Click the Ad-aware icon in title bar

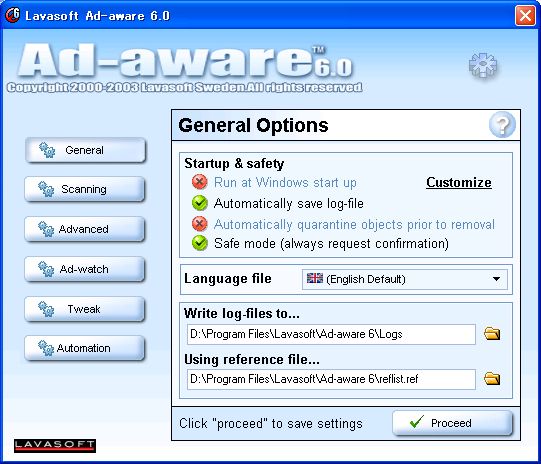coord(13,15)
